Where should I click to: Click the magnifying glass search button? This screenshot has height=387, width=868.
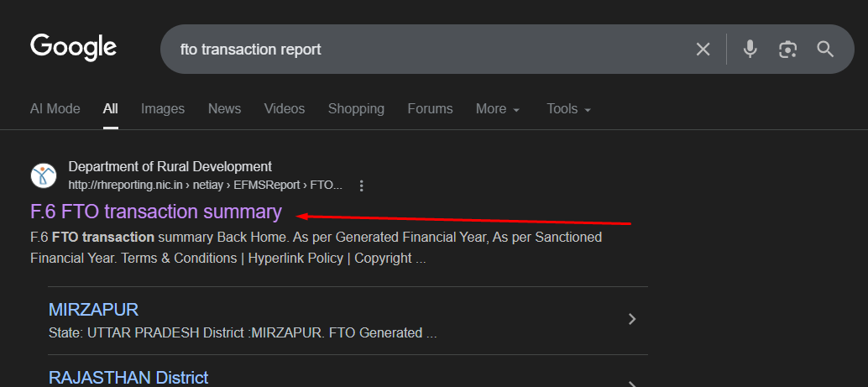point(825,50)
